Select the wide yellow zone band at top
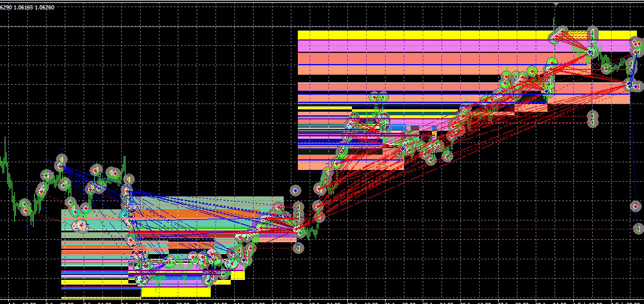 pyautogui.click(x=467, y=35)
